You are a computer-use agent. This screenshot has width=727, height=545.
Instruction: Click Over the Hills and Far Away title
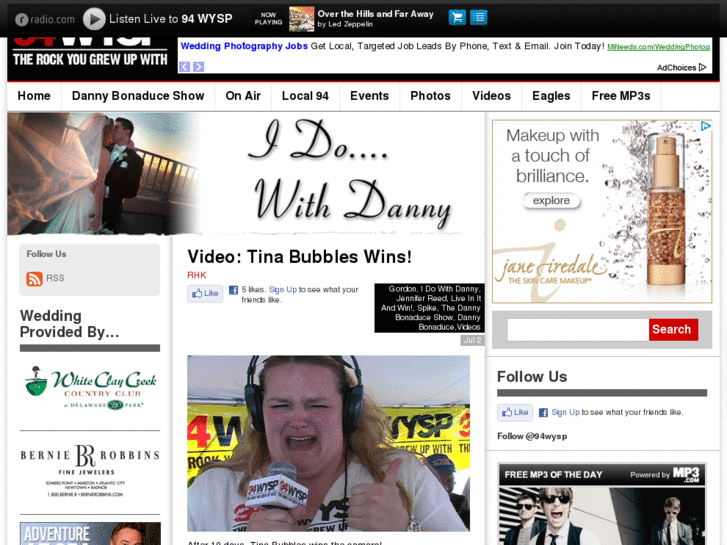(x=375, y=14)
